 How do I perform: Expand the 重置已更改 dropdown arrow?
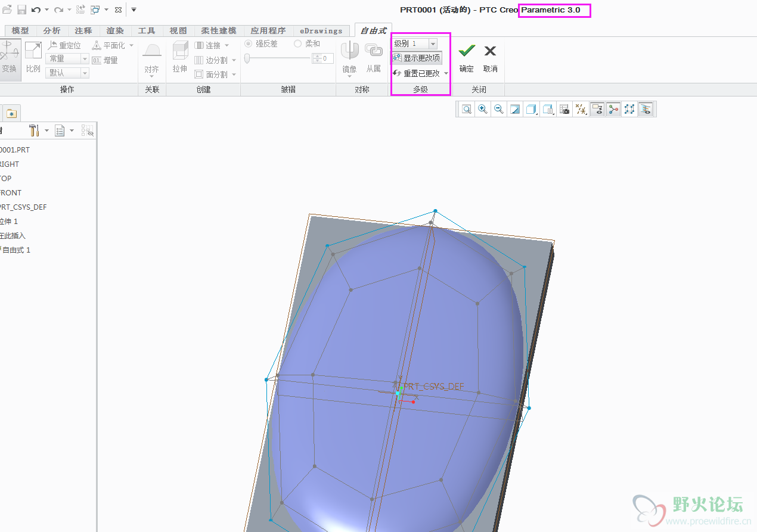tap(446, 74)
